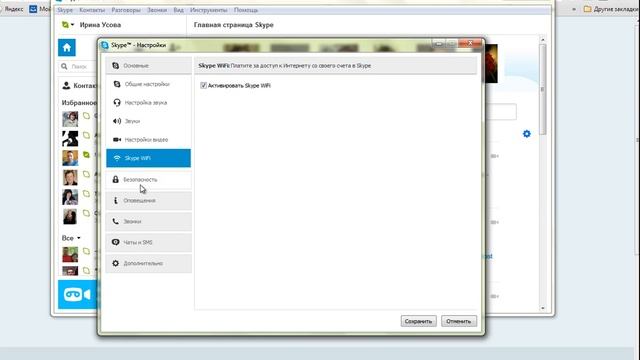Open the Безопасность settings section
Screen dimensions: 640x360
pyautogui.click(x=149, y=180)
